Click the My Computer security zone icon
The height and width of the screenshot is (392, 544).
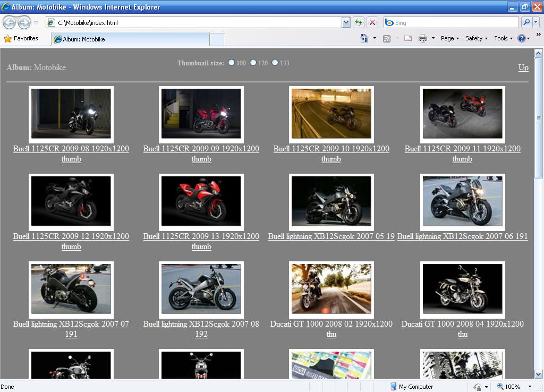(394, 387)
